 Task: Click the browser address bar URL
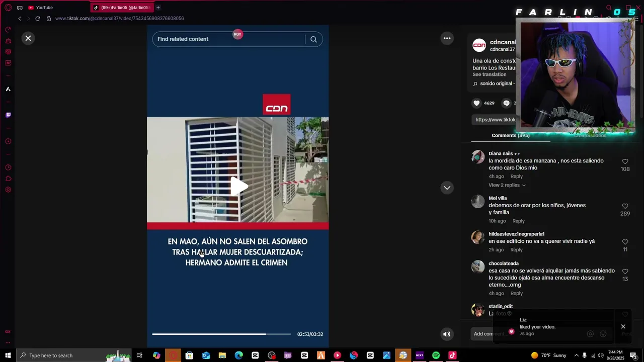pyautogui.click(x=119, y=19)
